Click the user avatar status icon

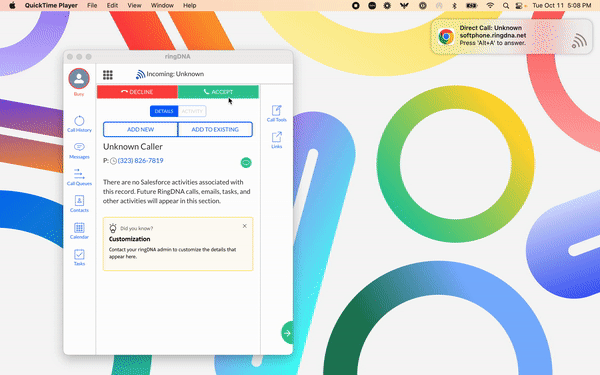79,78
